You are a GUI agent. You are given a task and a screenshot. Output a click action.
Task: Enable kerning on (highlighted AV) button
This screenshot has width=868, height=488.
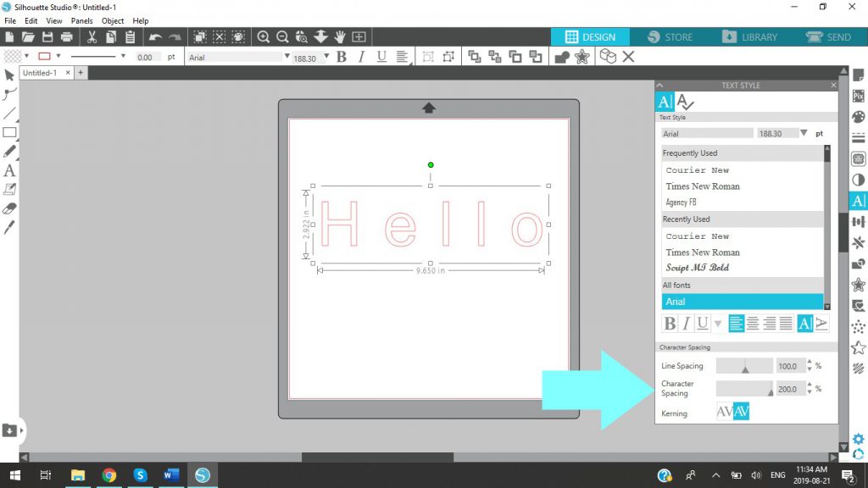tap(741, 412)
